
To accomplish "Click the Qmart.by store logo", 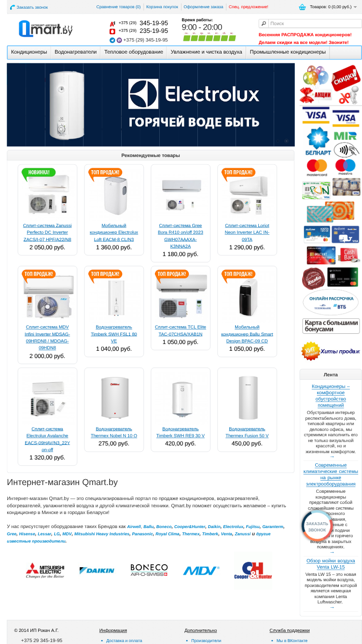I will click(46, 28).
